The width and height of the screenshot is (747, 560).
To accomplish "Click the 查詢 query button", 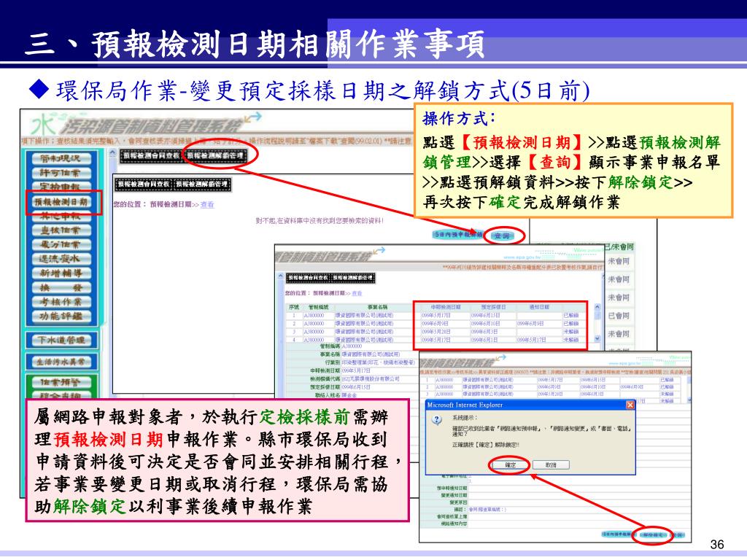I will [x=503, y=236].
